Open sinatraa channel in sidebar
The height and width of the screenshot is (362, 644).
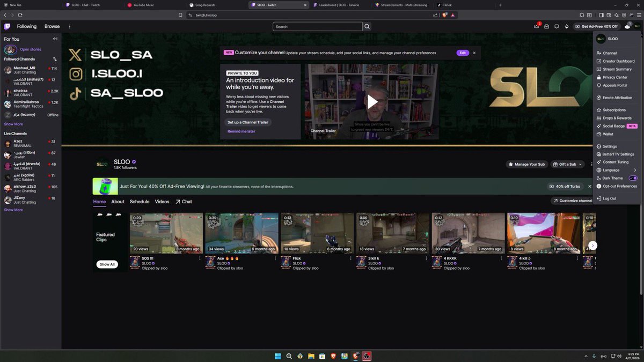31,93
